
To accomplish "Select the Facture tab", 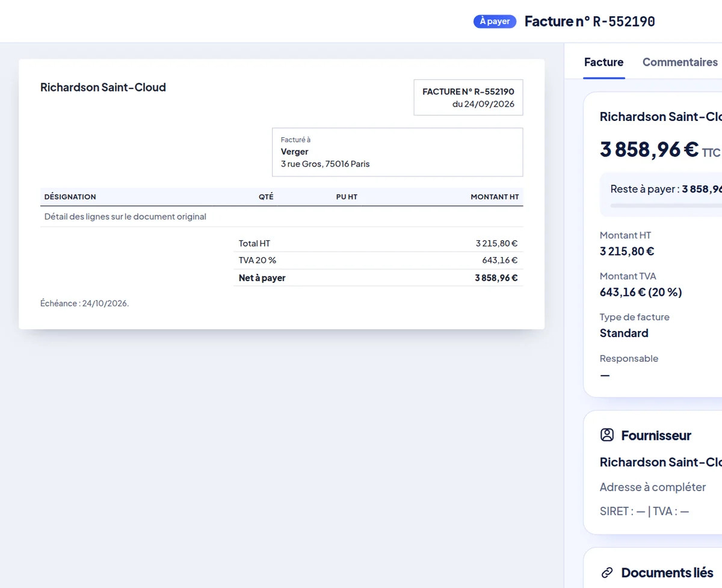I will tap(603, 62).
